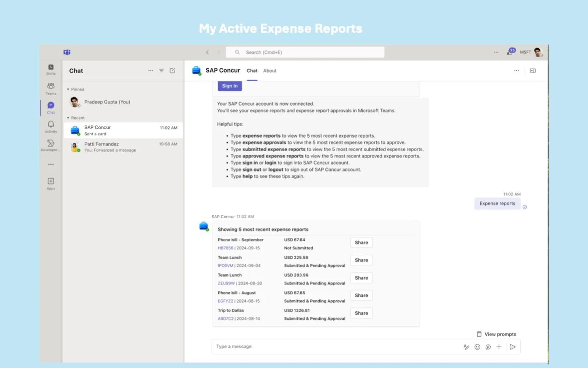Click the chat list more options ellipsis
The width and height of the screenshot is (588, 368).
tap(151, 71)
